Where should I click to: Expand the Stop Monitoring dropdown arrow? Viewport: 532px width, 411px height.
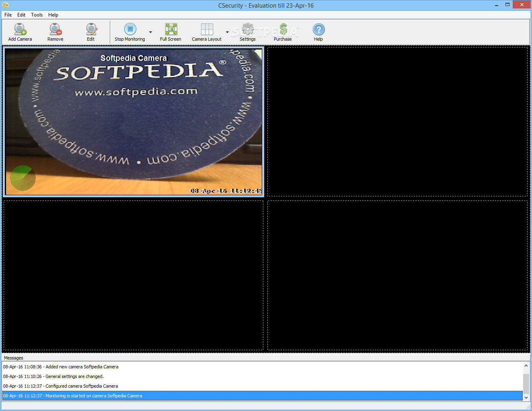pyautogui.click(x=150, y=32)
